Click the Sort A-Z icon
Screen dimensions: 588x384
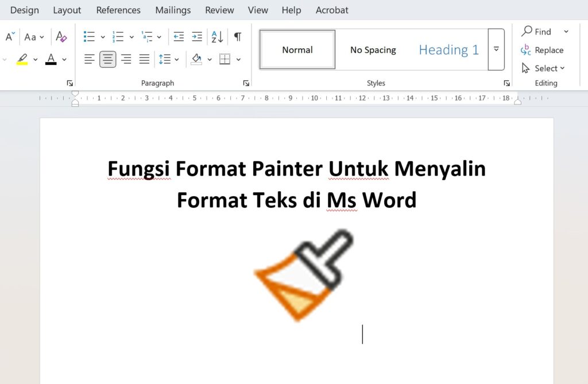click(217, 37)
